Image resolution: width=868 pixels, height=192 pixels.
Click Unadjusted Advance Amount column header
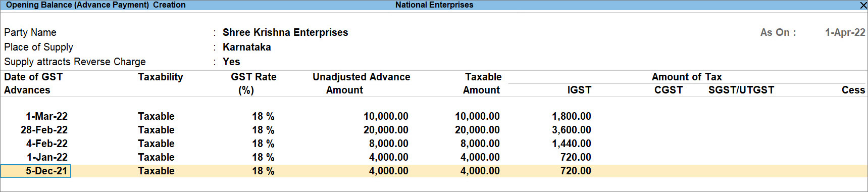pyautogui.click(x=361, y=83)
